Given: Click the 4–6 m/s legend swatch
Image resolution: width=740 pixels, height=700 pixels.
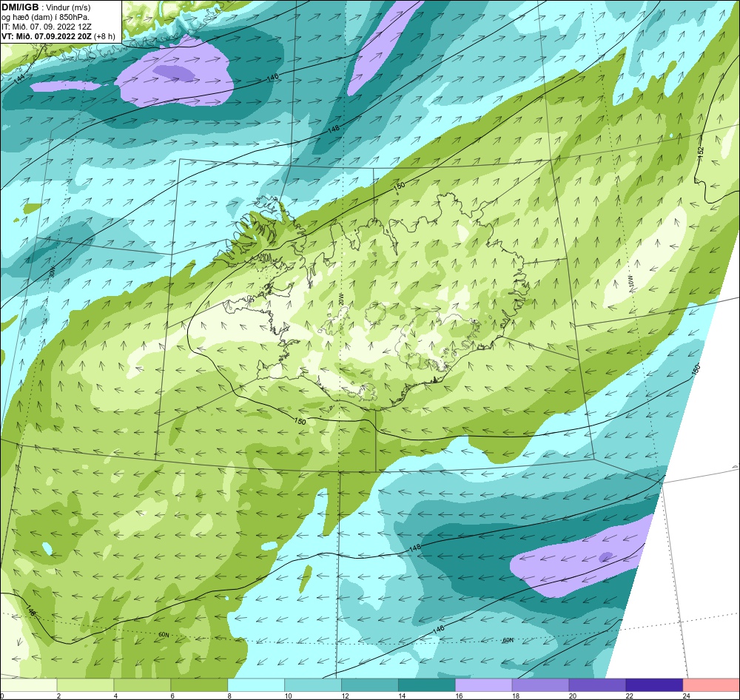Looking at the screenshot, I should pos(142,685).
